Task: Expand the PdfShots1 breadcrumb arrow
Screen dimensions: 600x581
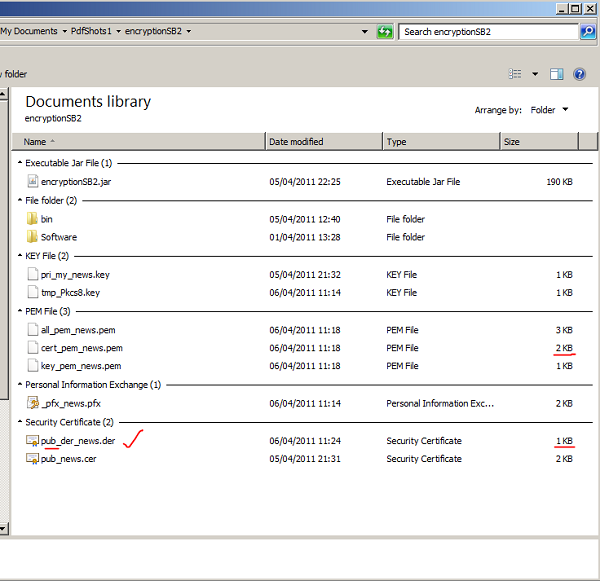Action: pyautogui.click(x=118, y=31)
